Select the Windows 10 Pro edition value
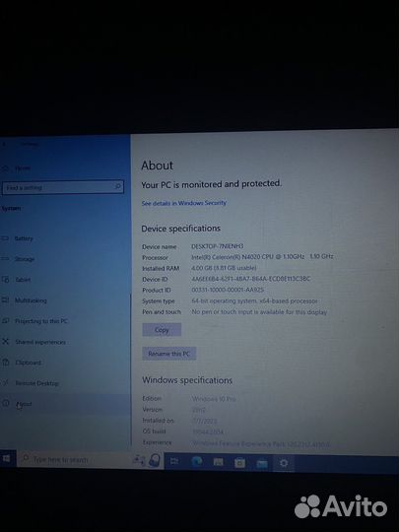This screenshot has height=532, width=399. tap(214, 399)
